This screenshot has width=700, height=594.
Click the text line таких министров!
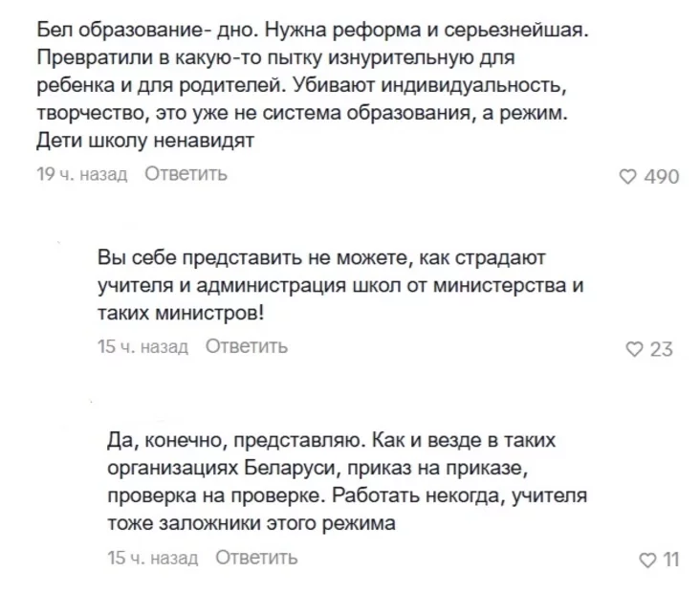pos(181,313)
